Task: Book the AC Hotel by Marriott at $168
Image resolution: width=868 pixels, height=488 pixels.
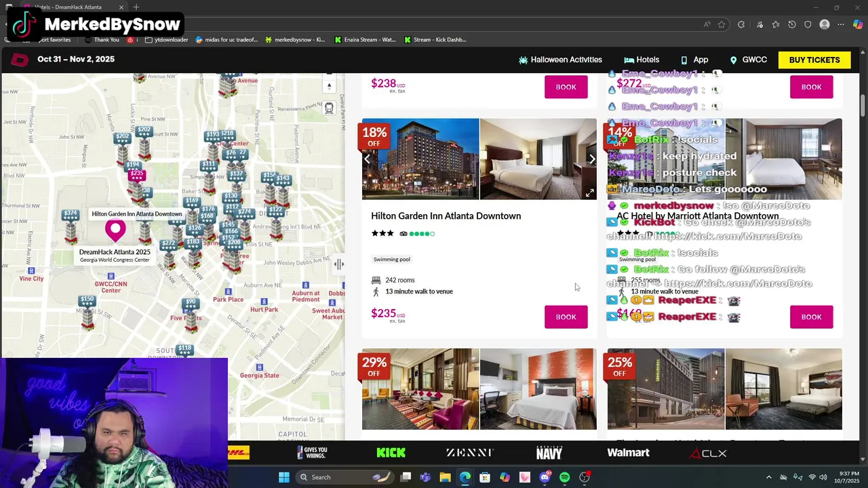Action: [812, 317]
